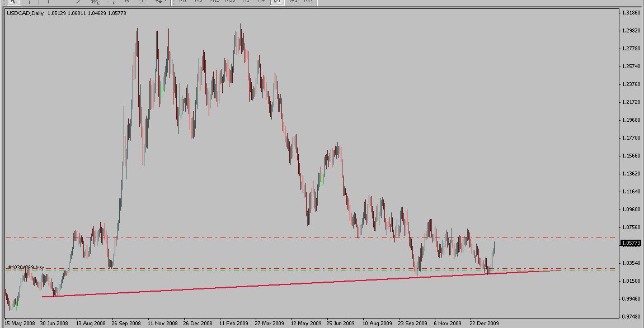Click the current price label 1.05773
Viewport: 644px width, 328px height.
[x=631, y=243]
